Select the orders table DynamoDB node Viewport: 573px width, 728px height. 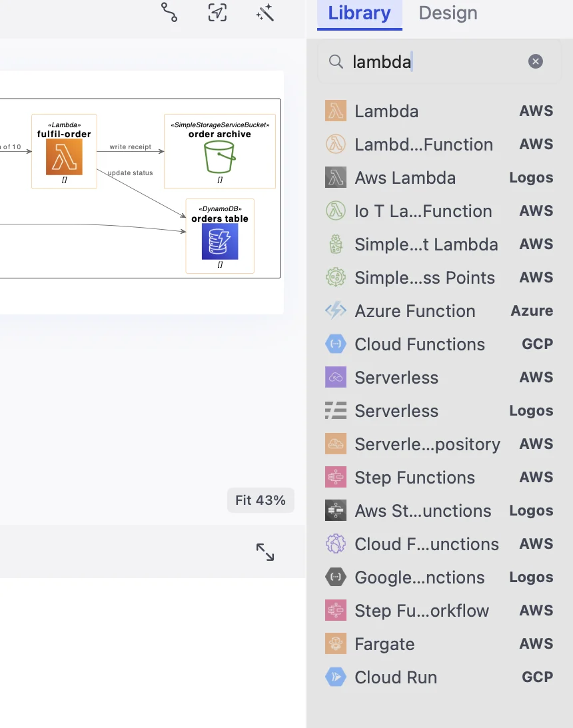pos(220,236)
